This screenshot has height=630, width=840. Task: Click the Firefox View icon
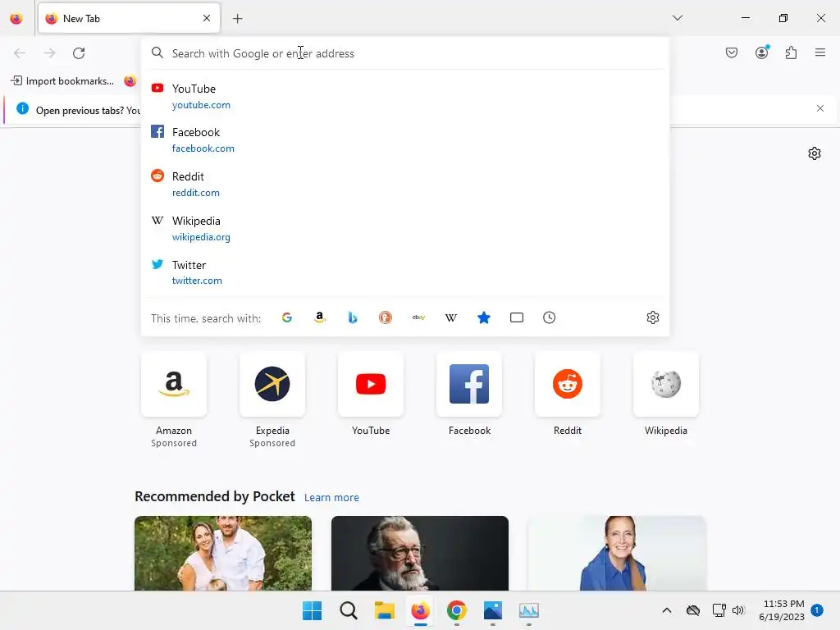[x=16, y=19]
